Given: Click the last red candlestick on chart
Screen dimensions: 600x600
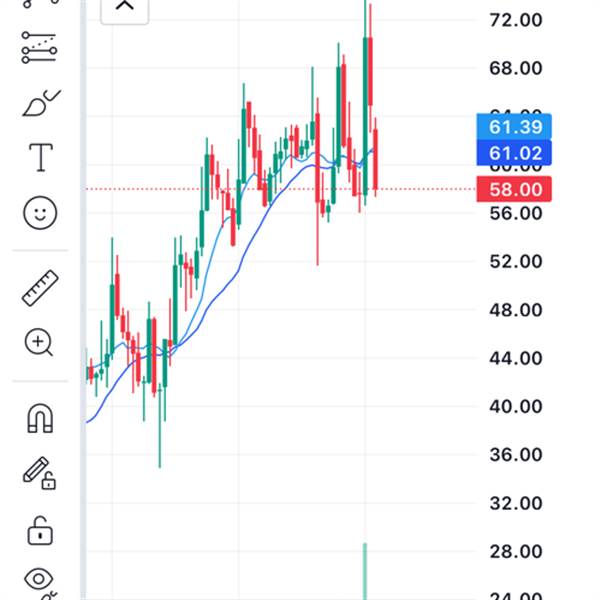Looking at the screenshot, I should pos(376,159).
